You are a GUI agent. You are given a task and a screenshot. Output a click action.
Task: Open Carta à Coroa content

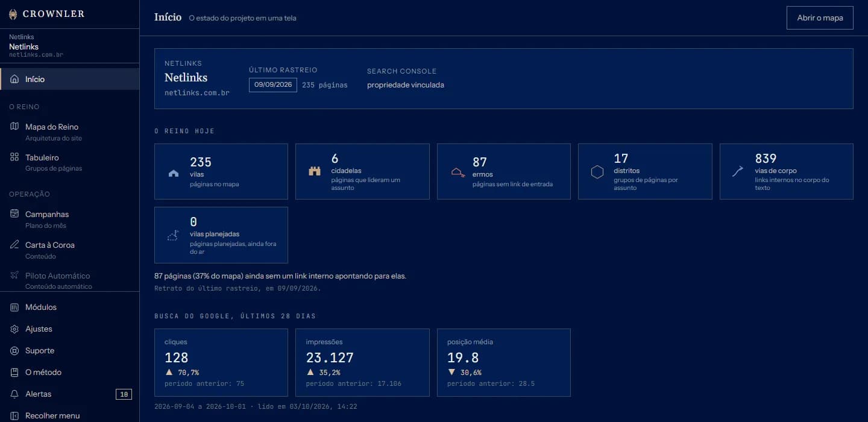69,250
